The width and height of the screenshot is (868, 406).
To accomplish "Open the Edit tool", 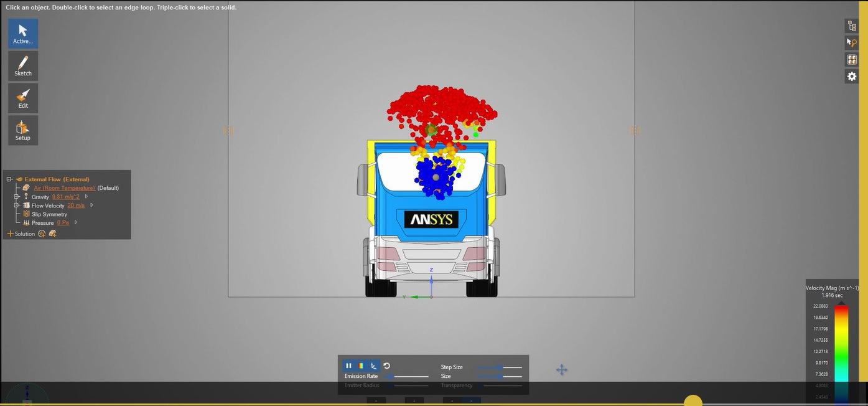I will pos(22,98).
